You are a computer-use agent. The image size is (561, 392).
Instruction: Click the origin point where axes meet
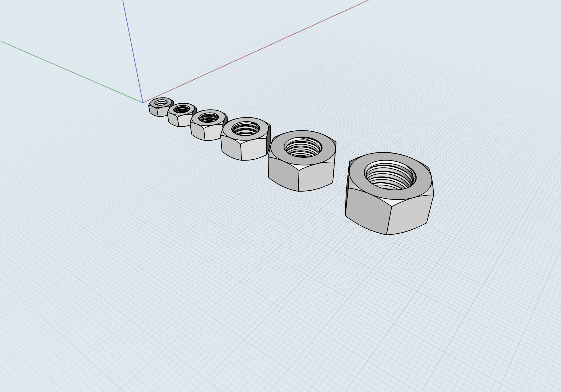click(143, 103)
